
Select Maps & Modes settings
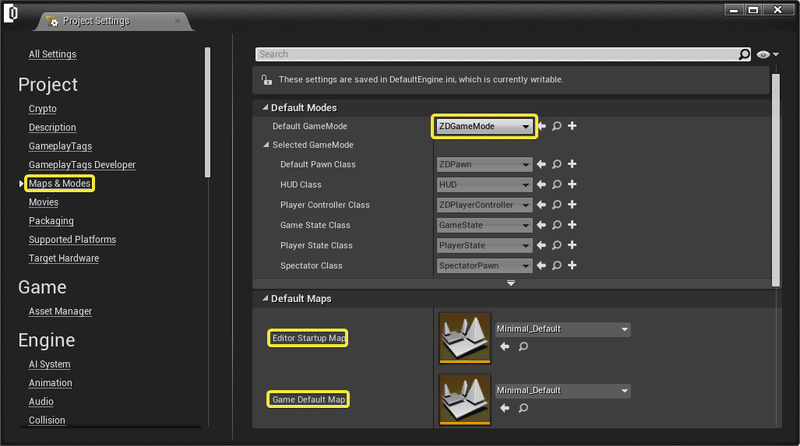pyautogui.click(x=59, y=184)
